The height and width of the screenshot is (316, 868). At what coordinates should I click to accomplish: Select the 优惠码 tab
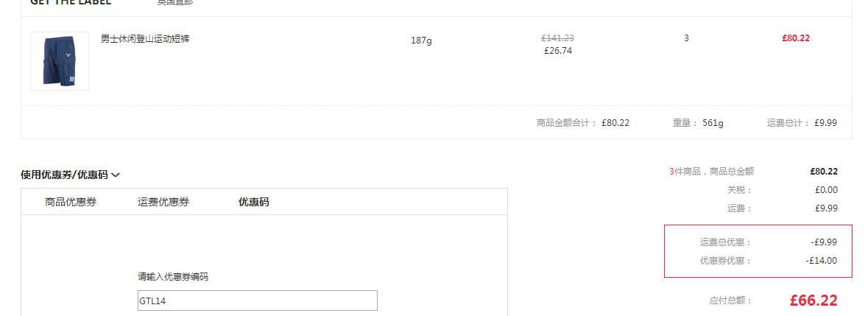(253, 202)
